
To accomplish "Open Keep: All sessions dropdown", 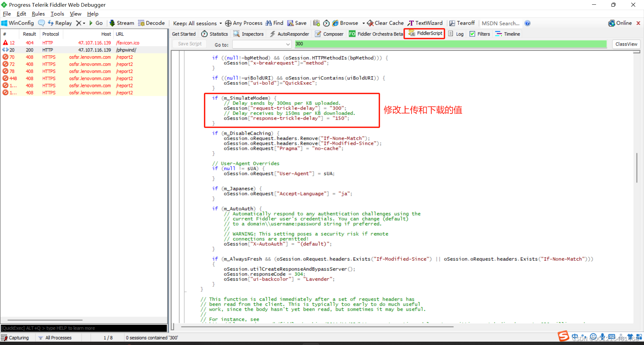I will click(198, 23).
